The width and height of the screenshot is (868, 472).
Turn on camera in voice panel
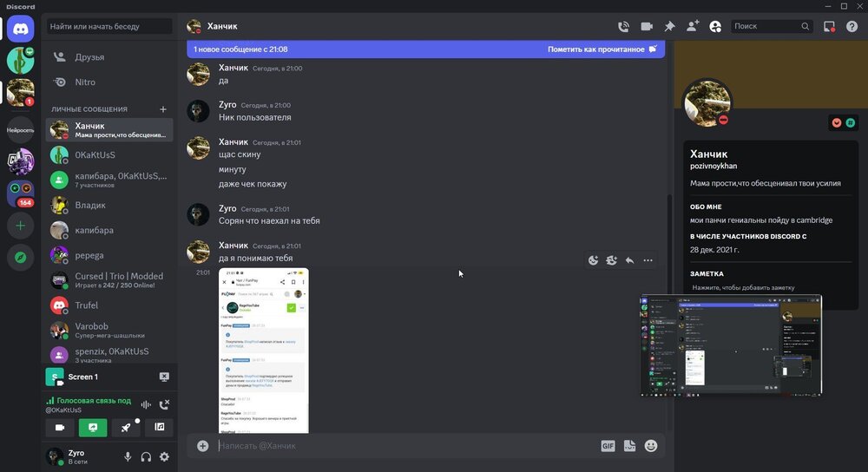pyautogui.click(x=60, y=427)
